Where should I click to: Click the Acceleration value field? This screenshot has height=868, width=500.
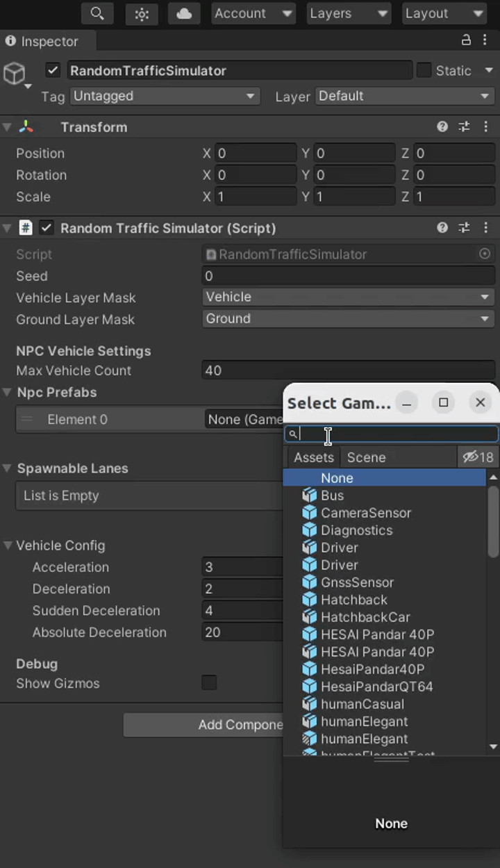(x=243, y=567)
